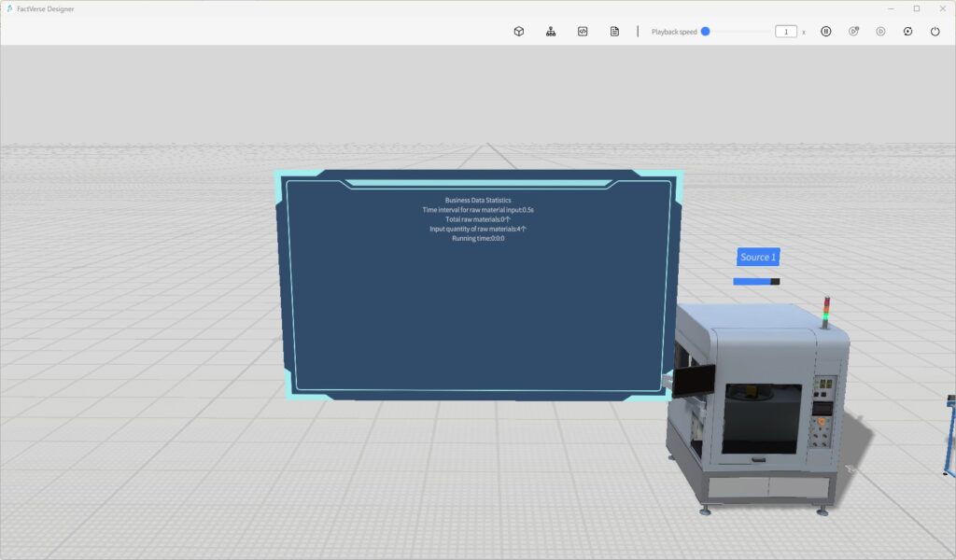
Task: Click the 3D cube model icon
Action: point(519,32)
